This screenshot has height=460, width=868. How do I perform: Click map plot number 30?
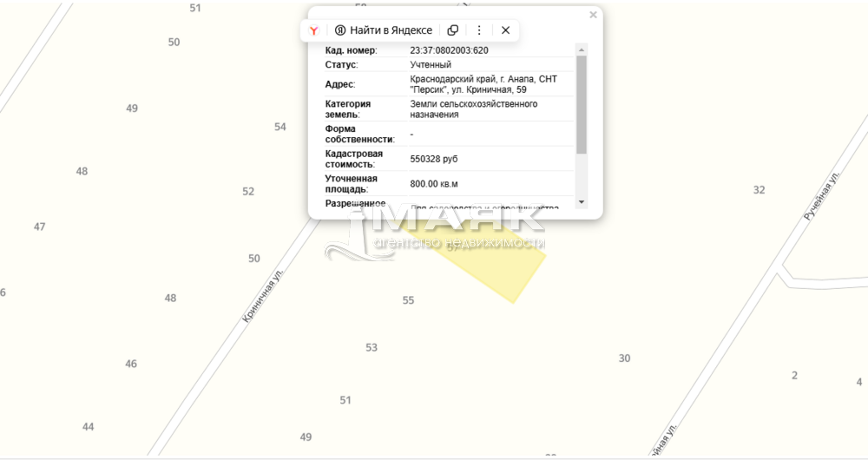click(624, 358)
